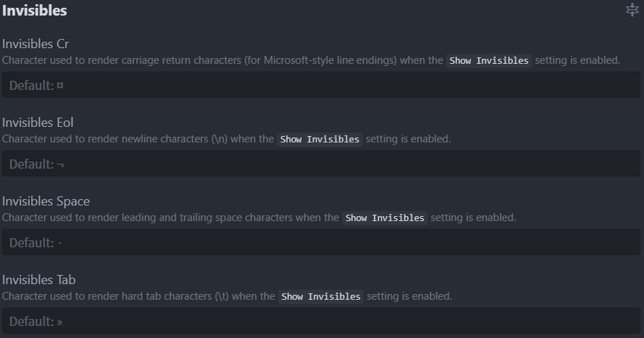The width and height of the screenshot is (644, 338).
Task: Edit the Invisibles Tab character field
Action: [x=321, y=321]
